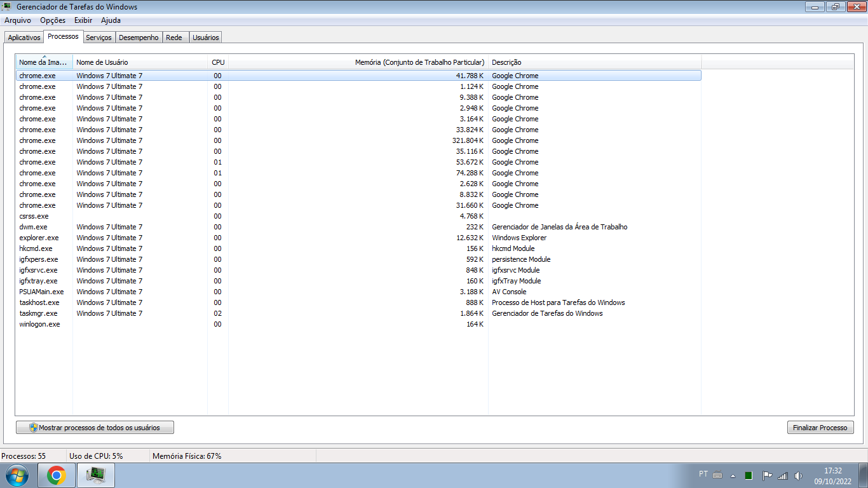
Task: Select the igfxpers.exe process
Action: pyautogui.click(x=358, y=259)
